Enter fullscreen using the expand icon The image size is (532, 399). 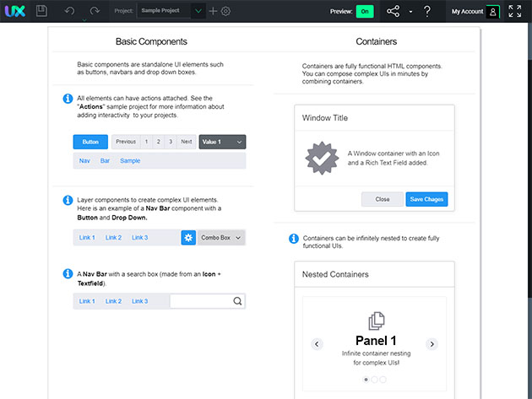[515, 12]
